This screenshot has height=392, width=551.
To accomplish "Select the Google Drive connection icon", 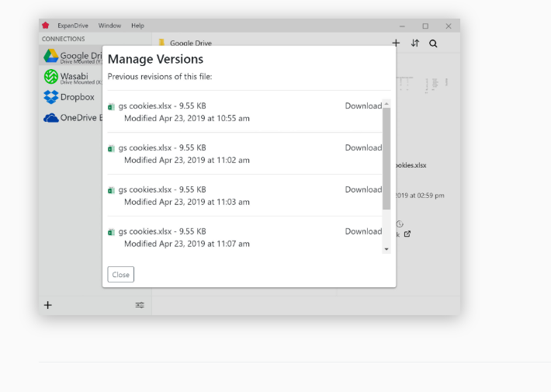I will point(51,56).
